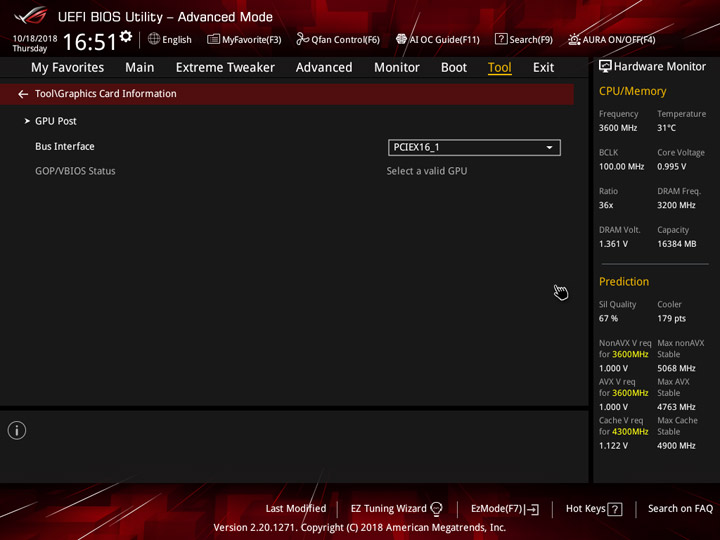Click CPU/Memory section heading
This screenshot has height=540, width=720.
pos(632,91)
